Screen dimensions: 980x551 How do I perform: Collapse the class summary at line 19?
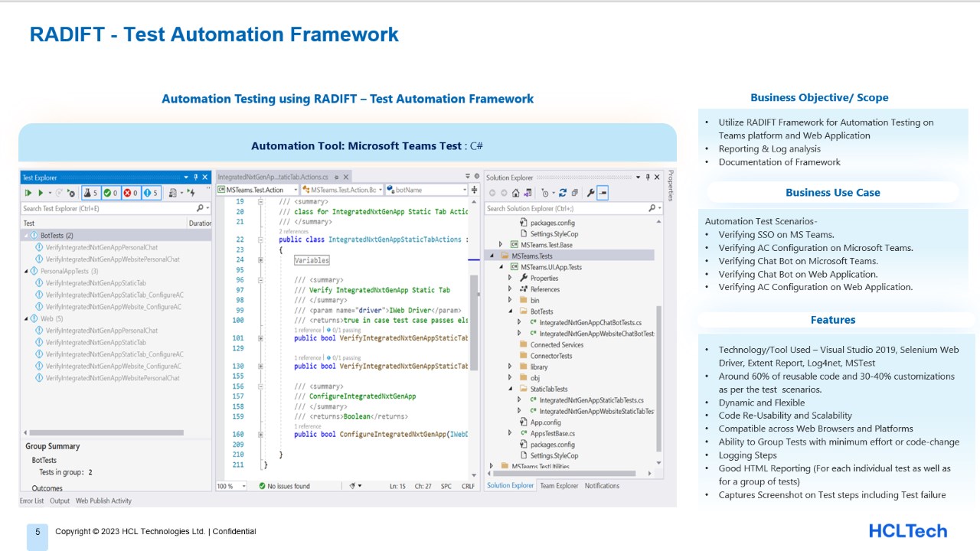(x=261, y=202)
